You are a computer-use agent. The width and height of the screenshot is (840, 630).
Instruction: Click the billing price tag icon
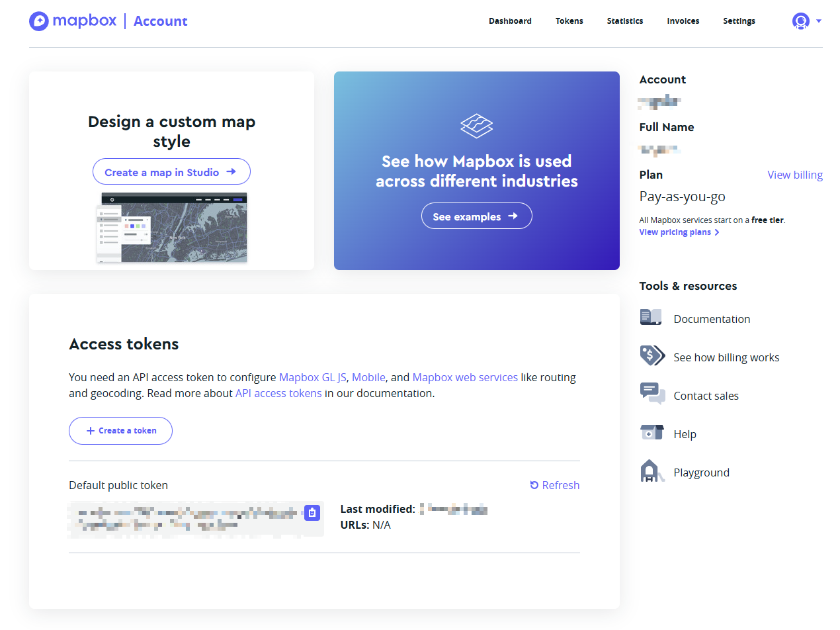651,355
